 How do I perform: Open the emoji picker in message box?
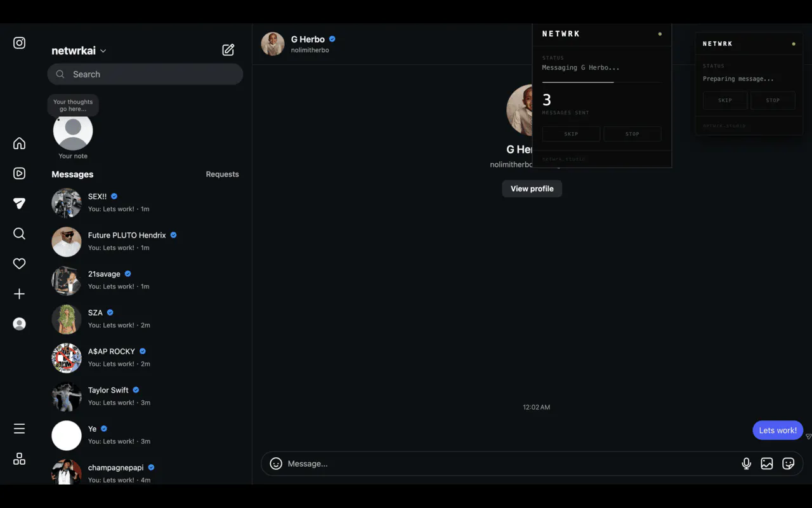(x=276, y=464)
